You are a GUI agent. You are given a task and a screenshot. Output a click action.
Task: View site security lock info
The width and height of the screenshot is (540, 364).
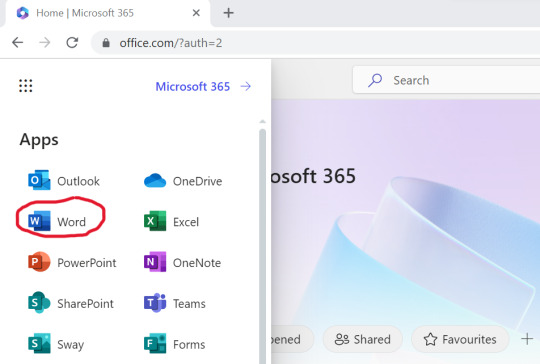pos(106,43)
